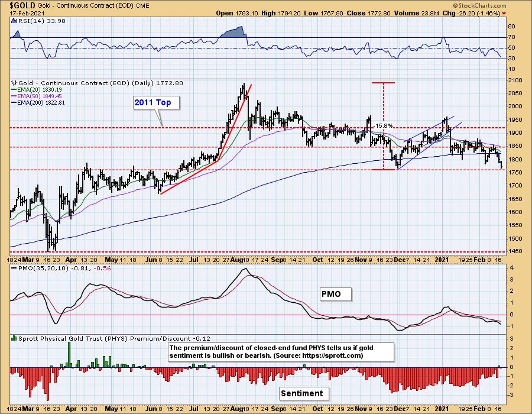532x414 pixels.
Task: Click the green line marker before EMA(20)
Action: [x=14, y=89]
